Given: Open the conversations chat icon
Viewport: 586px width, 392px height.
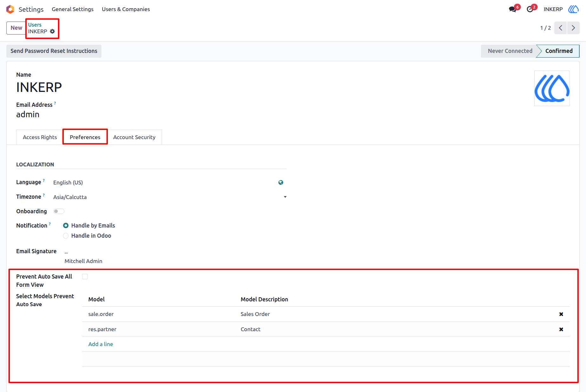Looking at the screenshot, I should tap(512, 9).
